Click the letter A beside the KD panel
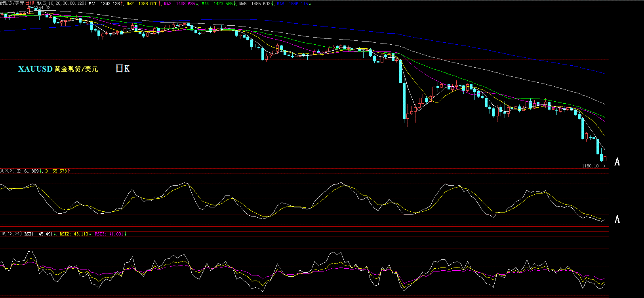This screenshot has width=644, height=298. (617, 220)
